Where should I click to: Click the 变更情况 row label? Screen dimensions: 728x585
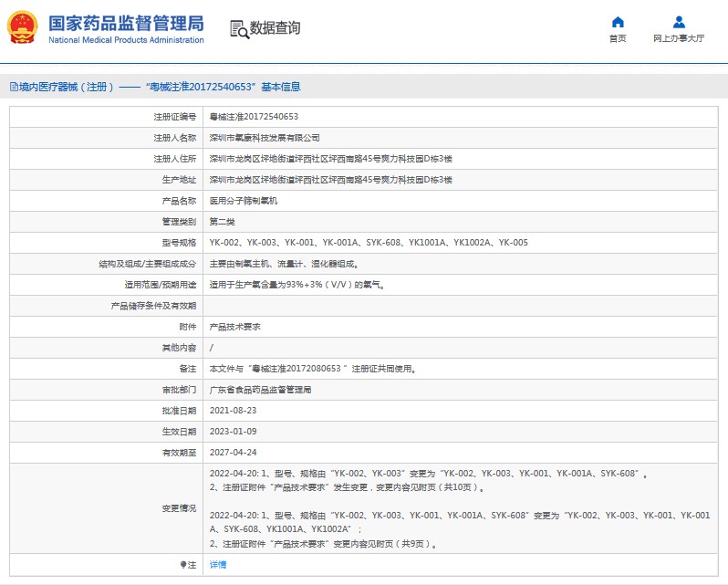tap(179, 508)
